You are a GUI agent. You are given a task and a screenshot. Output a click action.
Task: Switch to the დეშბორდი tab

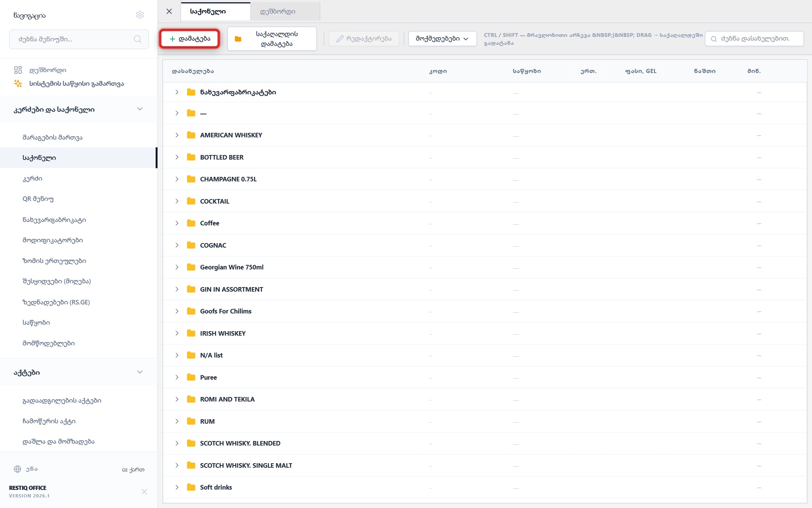tap(285, 11)
